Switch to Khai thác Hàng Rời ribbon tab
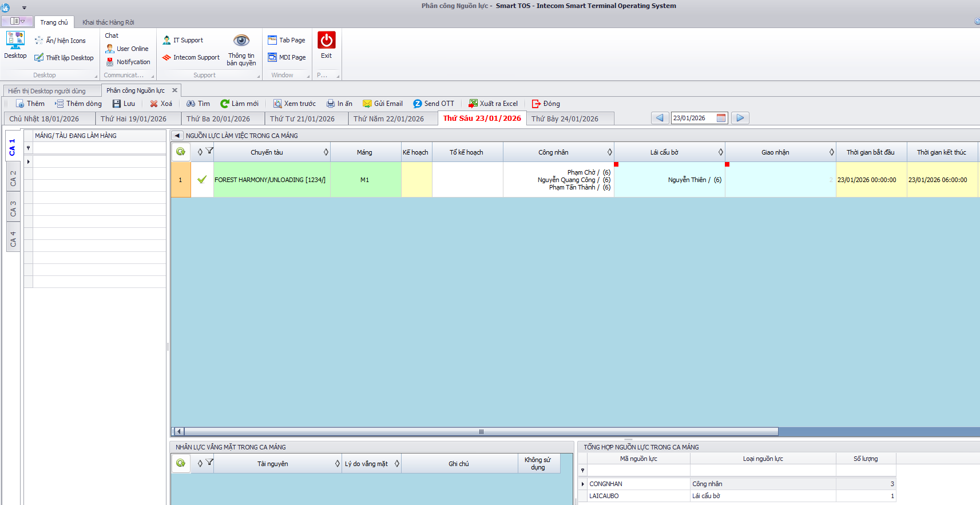 click(x=108, y=22)
